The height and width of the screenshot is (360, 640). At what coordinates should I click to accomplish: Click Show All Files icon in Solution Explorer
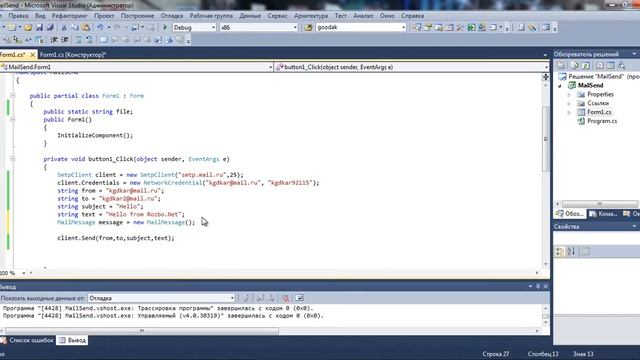[575, 65]
